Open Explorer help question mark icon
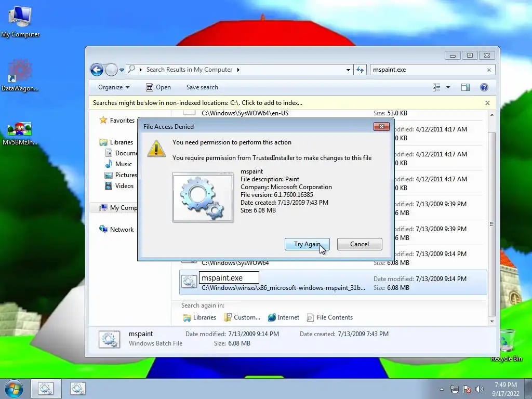 (484, 87)
